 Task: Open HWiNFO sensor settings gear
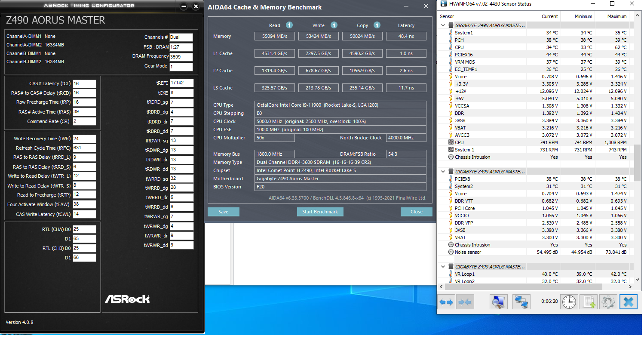[607, 302]
